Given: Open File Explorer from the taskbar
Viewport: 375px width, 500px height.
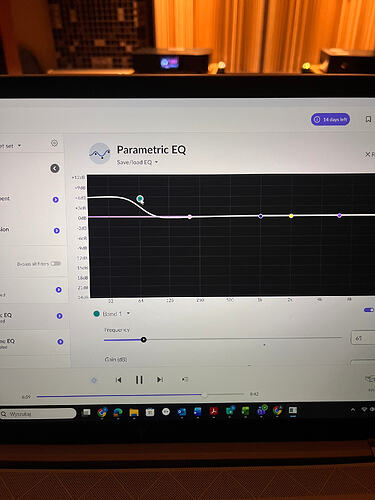Looking at the screenshot, I should 134,413.
